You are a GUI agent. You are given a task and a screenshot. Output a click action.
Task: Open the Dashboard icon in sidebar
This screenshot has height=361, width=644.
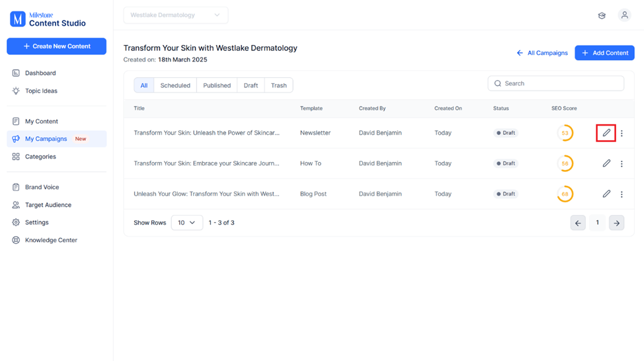(x=16, y=73)
